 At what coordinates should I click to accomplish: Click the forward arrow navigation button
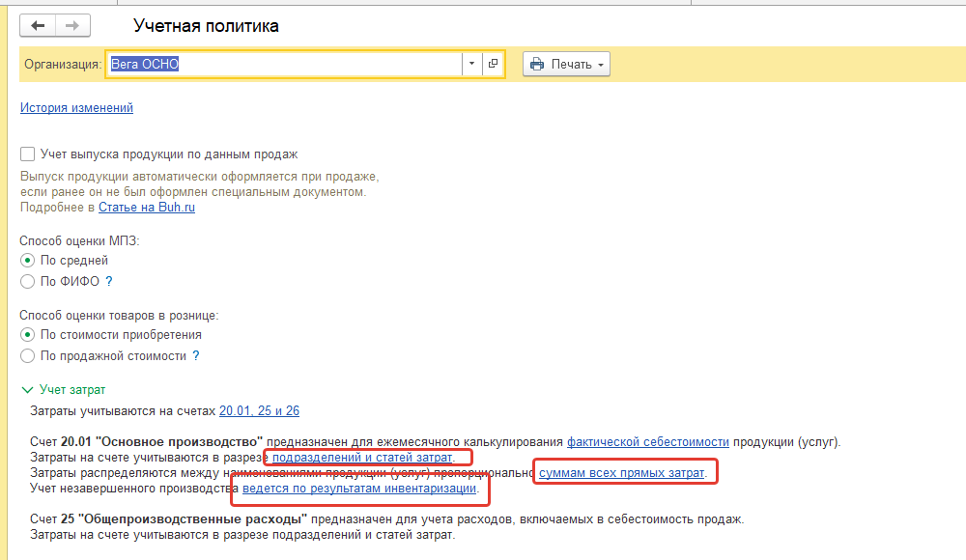[x=73, y=26]
